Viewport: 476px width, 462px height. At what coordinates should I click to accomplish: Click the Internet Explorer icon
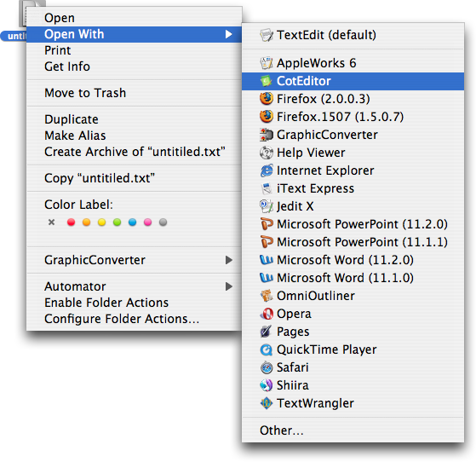[267, 170]
